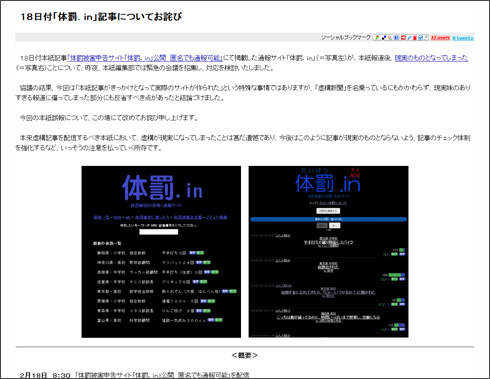Click the right 体罰.in screenshot with the blue logo

coord(328,252)
